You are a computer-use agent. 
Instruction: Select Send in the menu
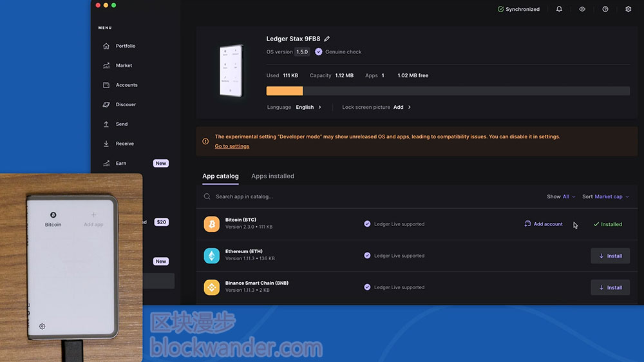pos(122,124)
